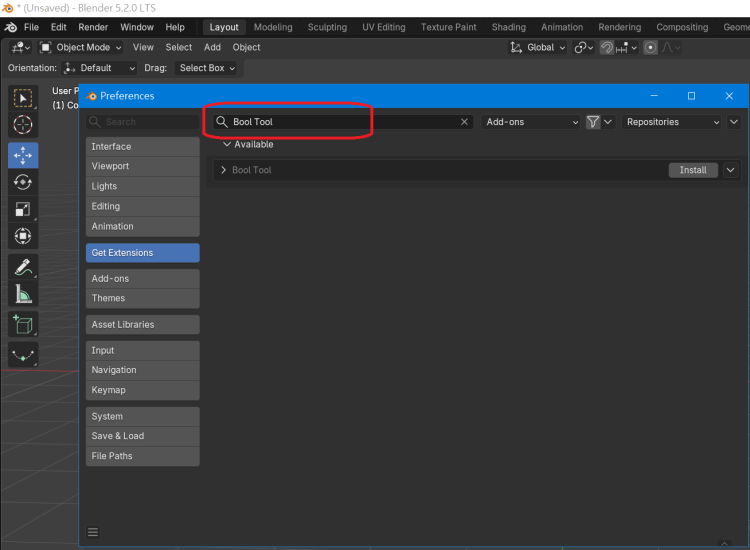Viewport: 750px width, 550px height.
Task: Open the Interface preferences section
Action: 143,147
